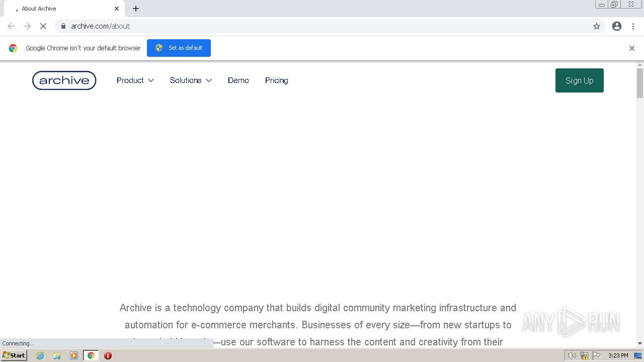Expand the Product dropdown menu
Viewport: 644px width, 362px height.
click(135, 80)
